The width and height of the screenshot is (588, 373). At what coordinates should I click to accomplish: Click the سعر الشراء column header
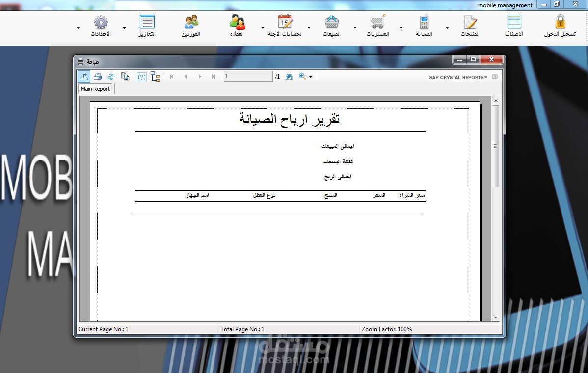click(412, 195)
